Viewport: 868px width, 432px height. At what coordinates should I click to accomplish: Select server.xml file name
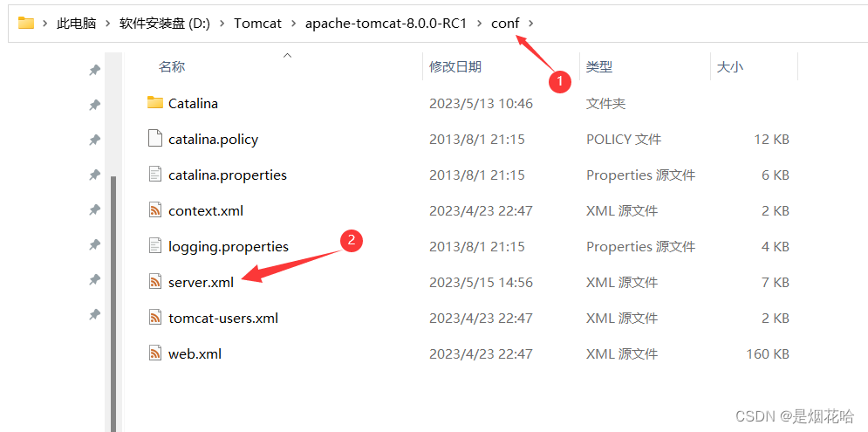201,282
